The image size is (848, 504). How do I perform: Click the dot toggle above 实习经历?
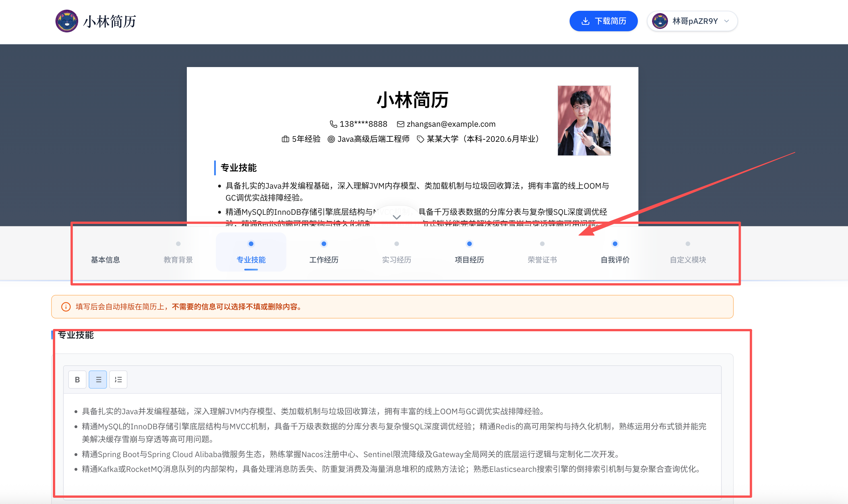pos(396,243)
